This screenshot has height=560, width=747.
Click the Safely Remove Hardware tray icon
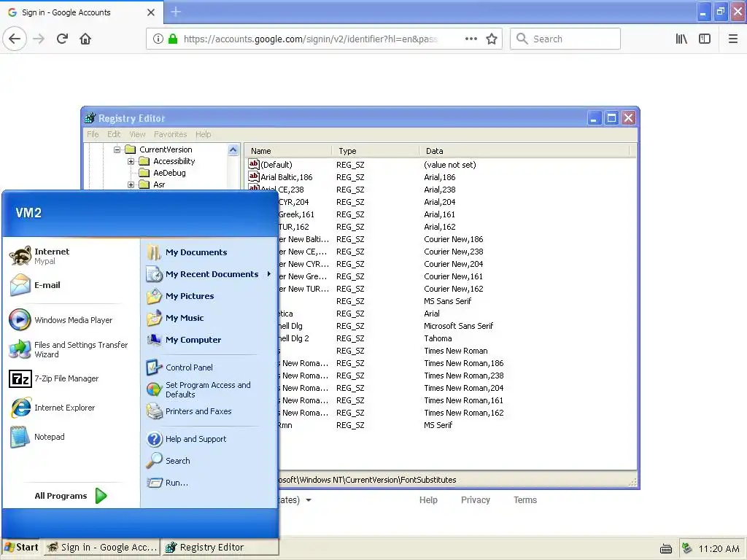686,548
